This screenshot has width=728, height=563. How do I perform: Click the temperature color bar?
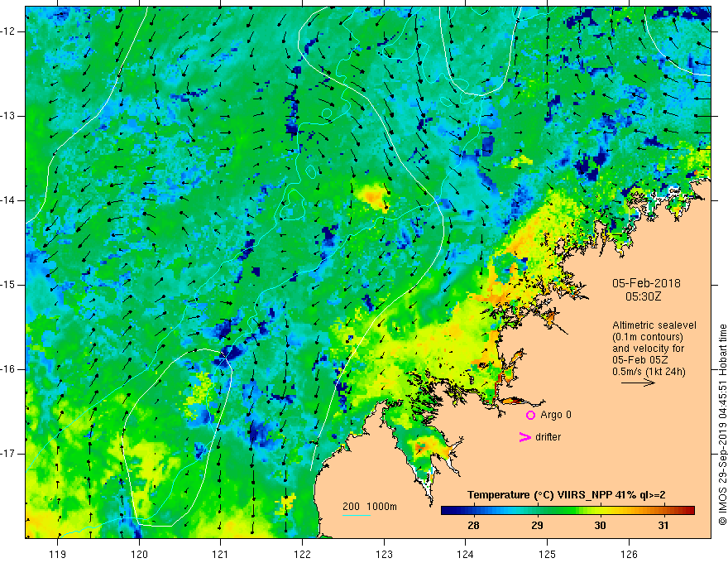click(x=568, y=511)
